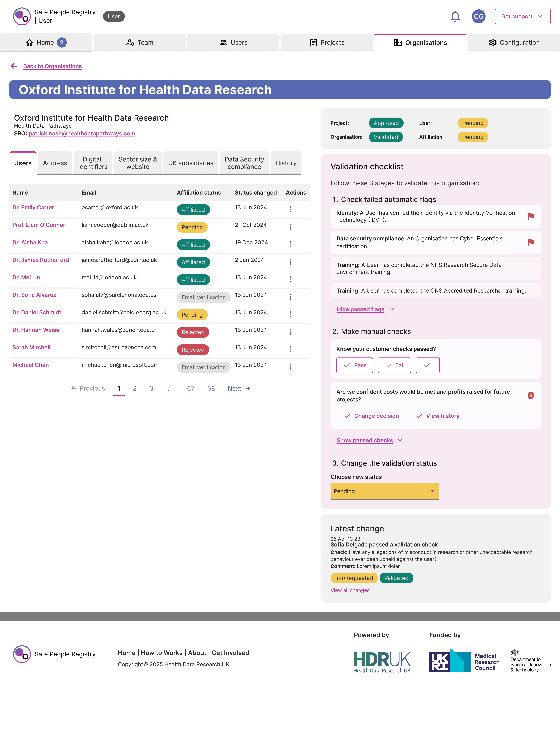Click the SRO email patrick.nash link
Screen dimensions: 560x742
82,133
